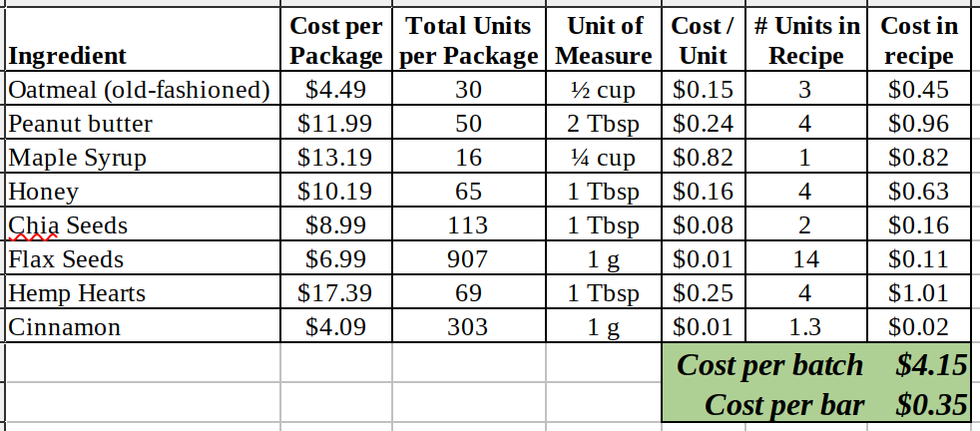The width and height of the screenshot is (980, 431).
Task: Select the Unit of Measure header cell
Action: pyautogui.click(x=604, y=40)
